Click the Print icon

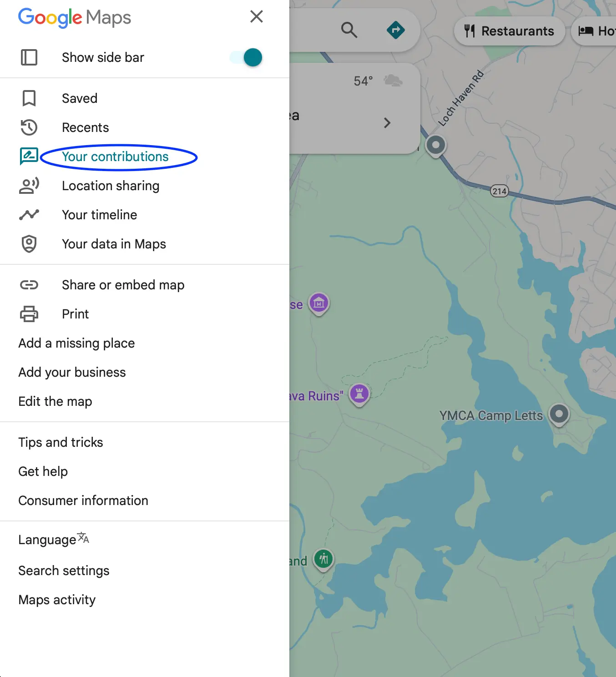pyautogui.click(x=29, y=314)
